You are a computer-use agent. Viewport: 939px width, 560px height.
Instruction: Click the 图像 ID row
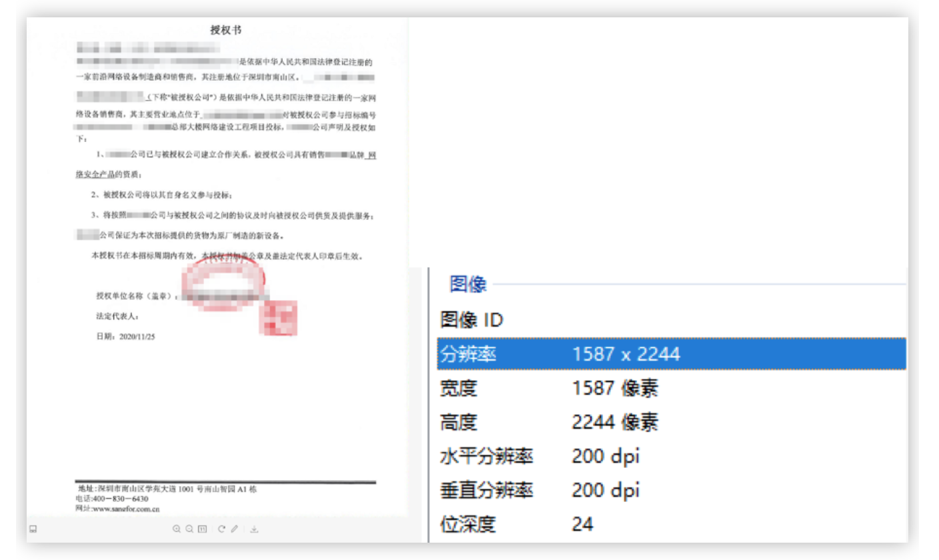point(672,320)
